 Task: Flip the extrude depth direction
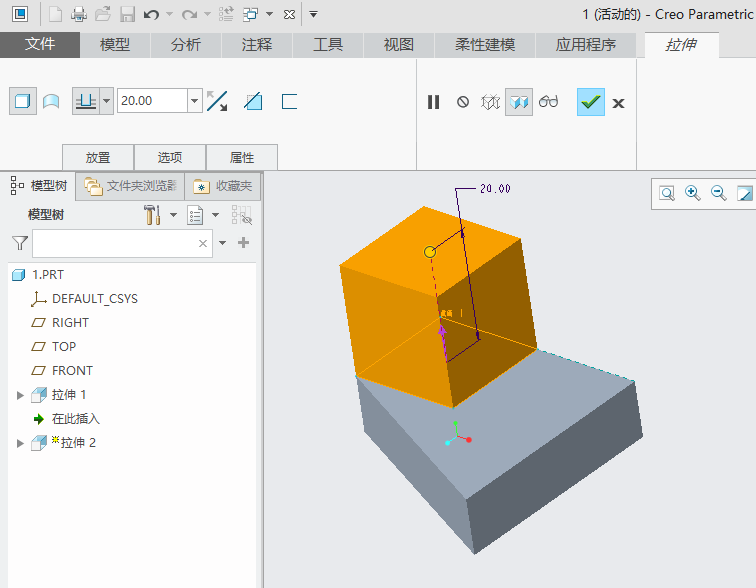tap(217, 101)
